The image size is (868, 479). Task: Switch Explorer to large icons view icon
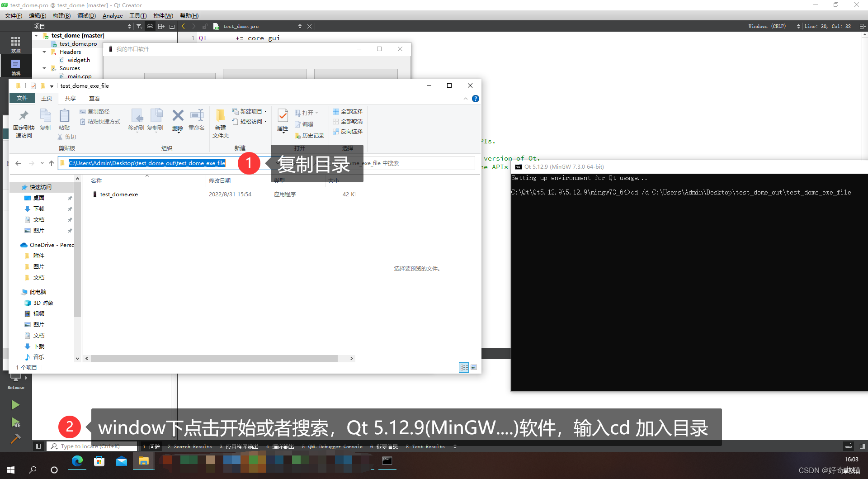(474, 367)
